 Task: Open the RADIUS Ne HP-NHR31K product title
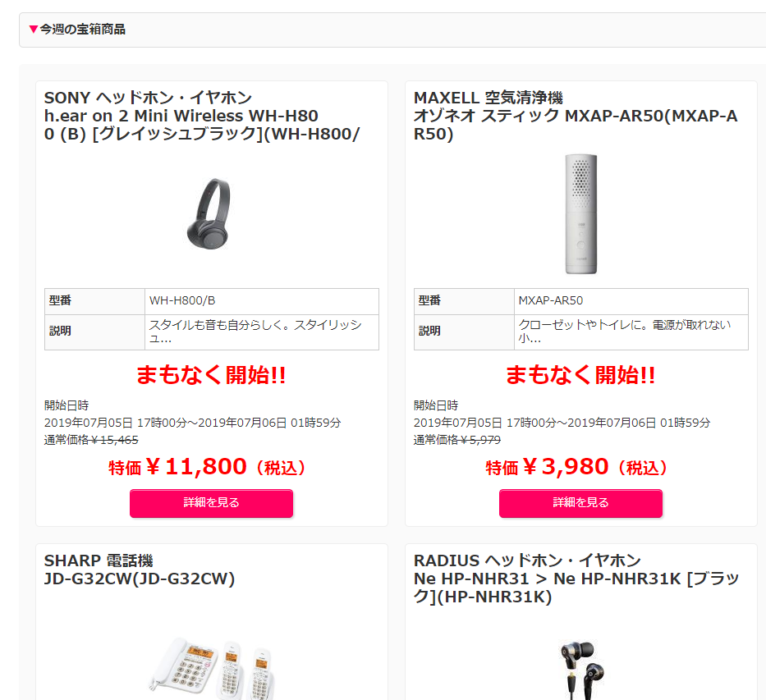576,579
